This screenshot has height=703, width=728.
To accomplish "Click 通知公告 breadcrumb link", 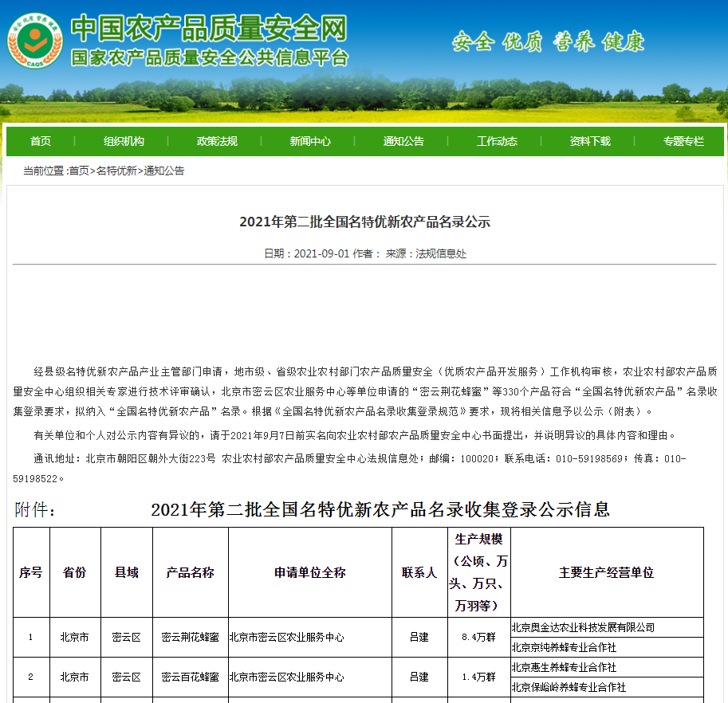I will tap(163, 171).
